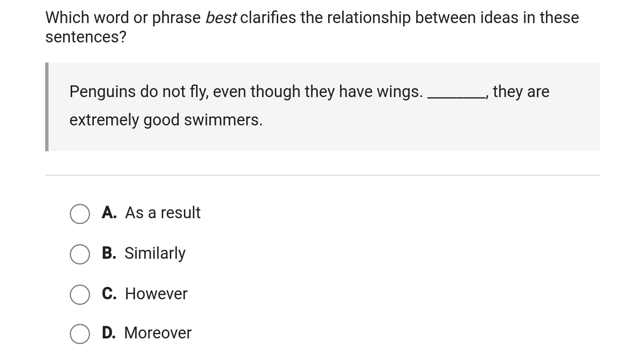644x362 pixels.
Task: Click the bold letter "D." label
Action: pos(109,333)
